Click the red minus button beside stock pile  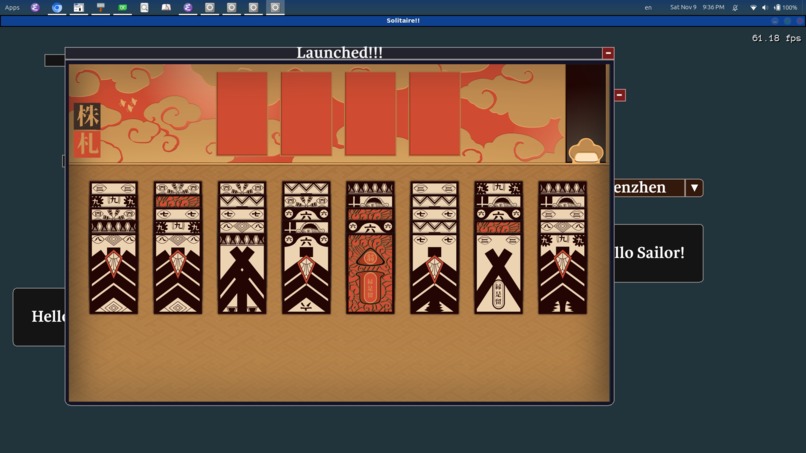619,95
